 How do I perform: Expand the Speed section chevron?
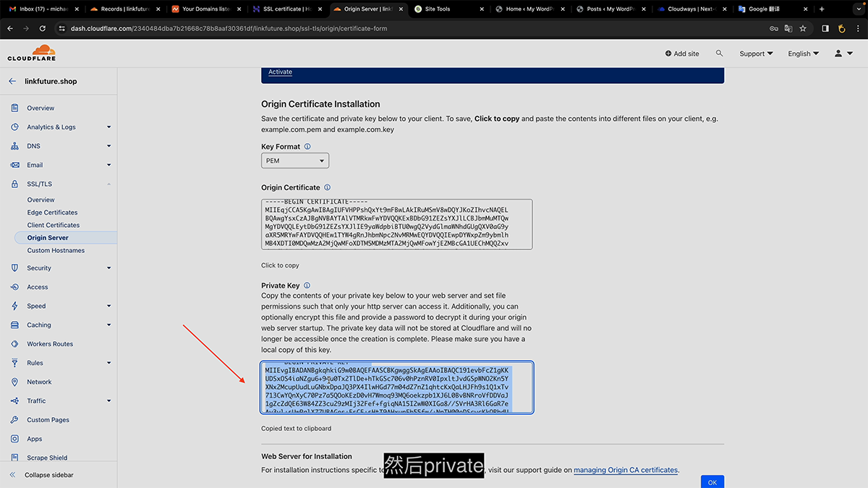(x=109, y=306)
